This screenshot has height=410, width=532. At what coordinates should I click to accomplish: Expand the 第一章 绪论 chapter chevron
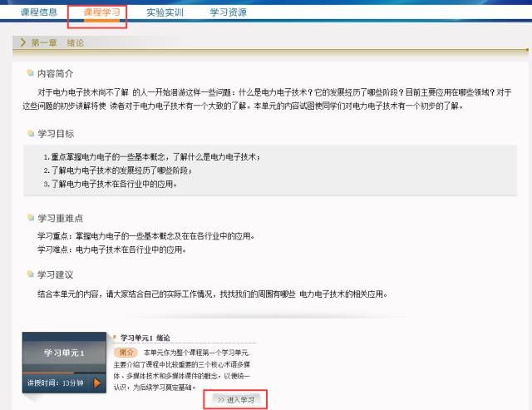23,42
